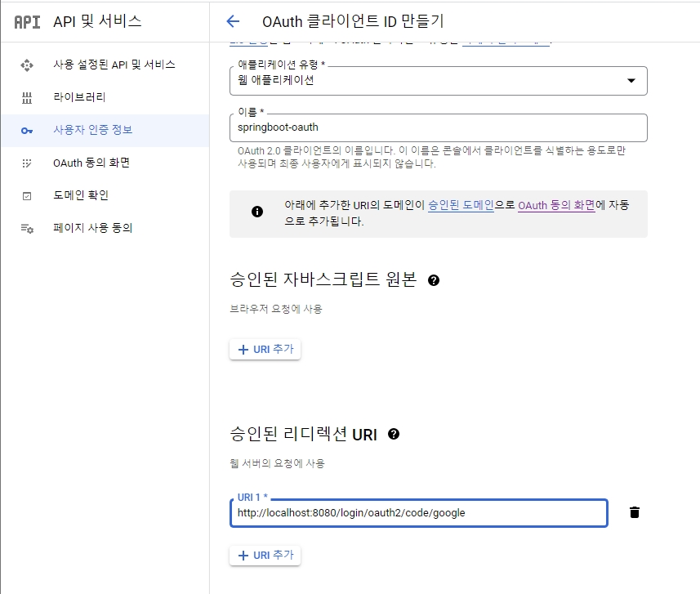Click the 사용 설정된 API 및 서비스 icon
The height and width of the screenshot is (594, 700).
(x=27, y=65)
